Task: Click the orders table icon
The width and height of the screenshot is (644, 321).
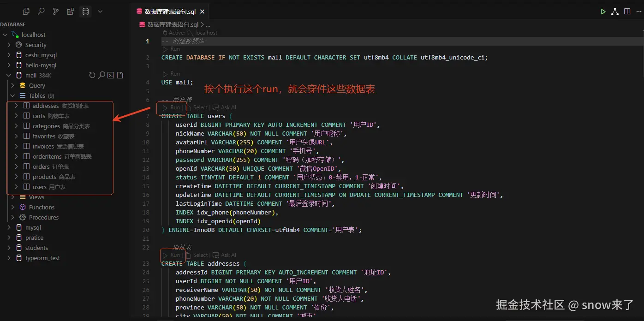Action: click(x=26, y=166)
